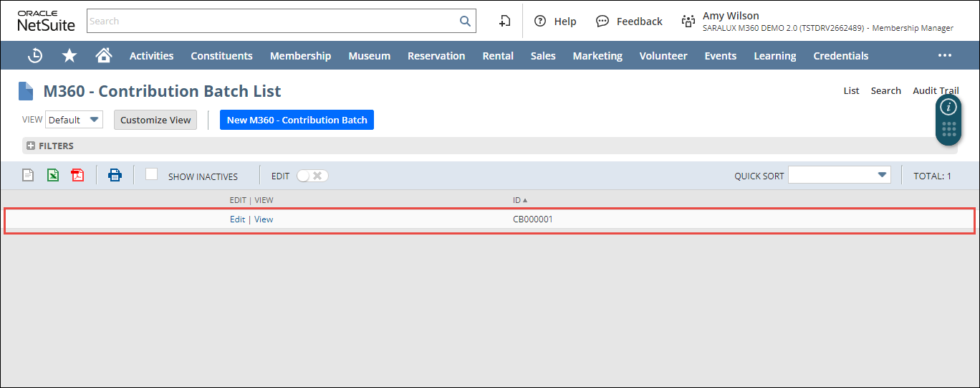Image resolution: width=980 pixels, height=388 pixels.
Task: Export the list to CSV icon
Action: tap(28, 175)
